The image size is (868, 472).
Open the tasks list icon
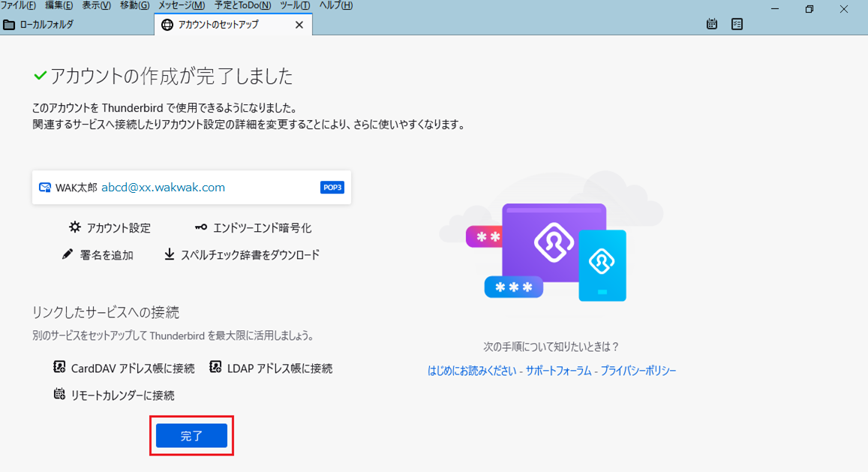tap(737, 24)
